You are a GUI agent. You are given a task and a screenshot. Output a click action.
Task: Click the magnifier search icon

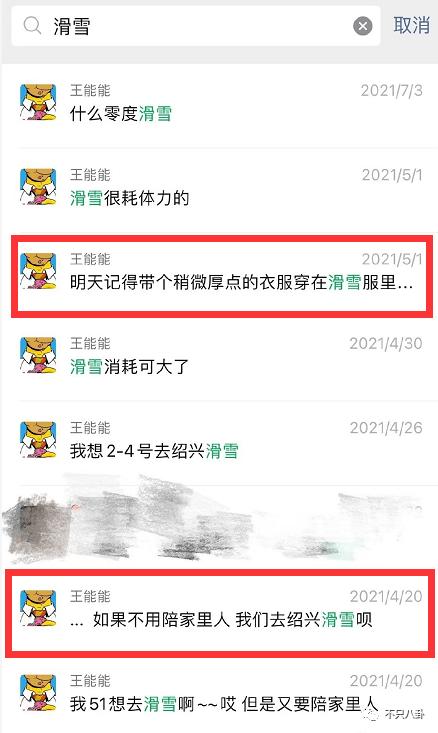pyautogui.click(x=32, y=26)
